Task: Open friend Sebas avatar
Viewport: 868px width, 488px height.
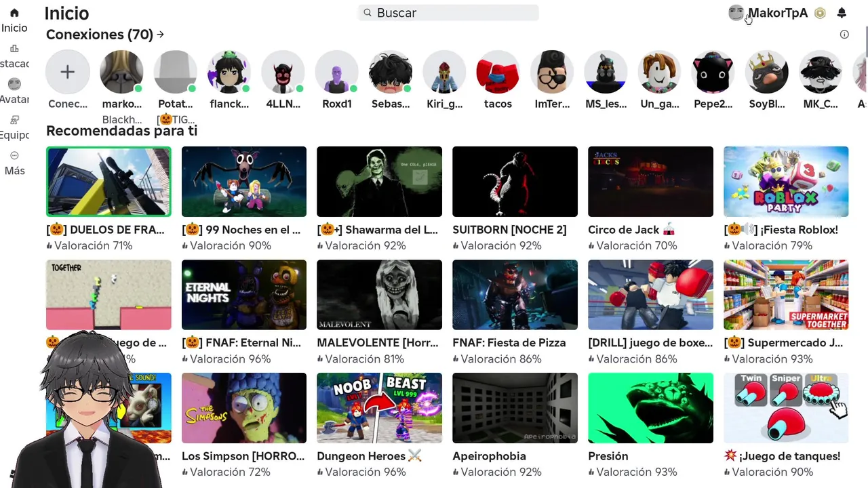Action: click(x=391, y=72)
